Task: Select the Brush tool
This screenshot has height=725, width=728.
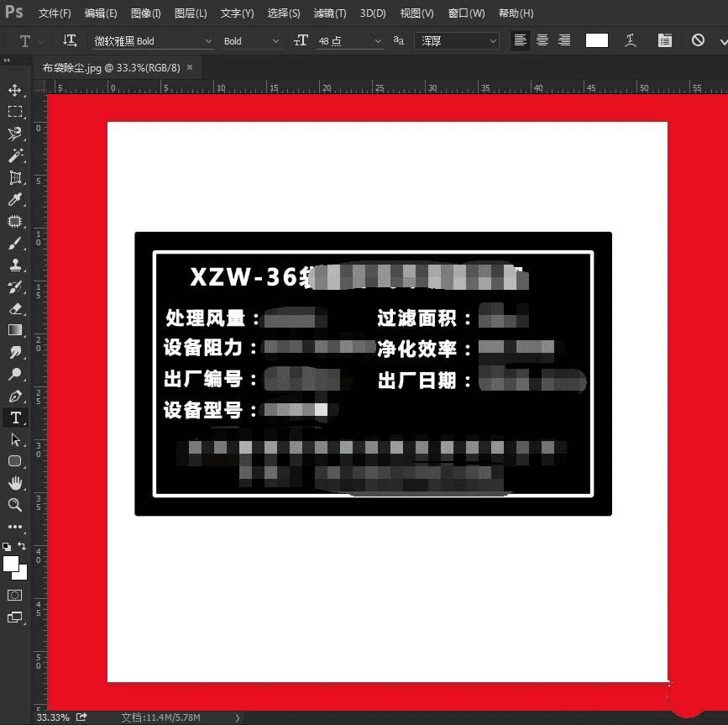Action: (x=15, y=243)
